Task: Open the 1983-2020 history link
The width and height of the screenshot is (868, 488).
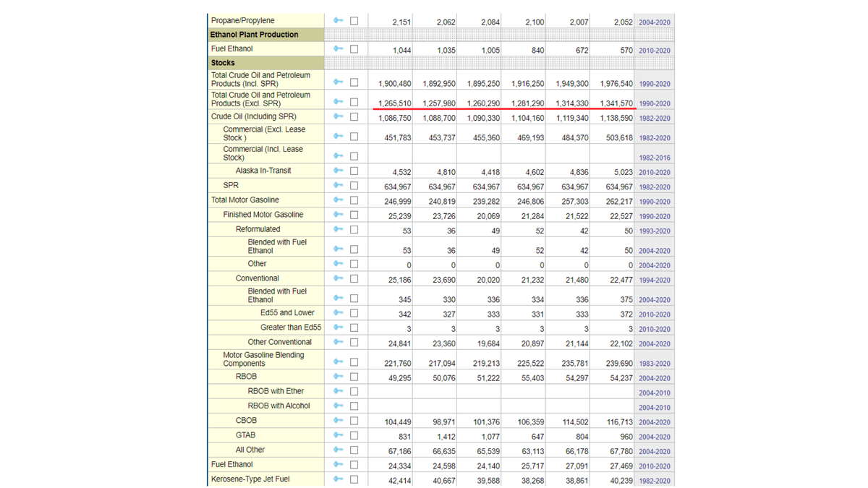Action: point(655,364)
